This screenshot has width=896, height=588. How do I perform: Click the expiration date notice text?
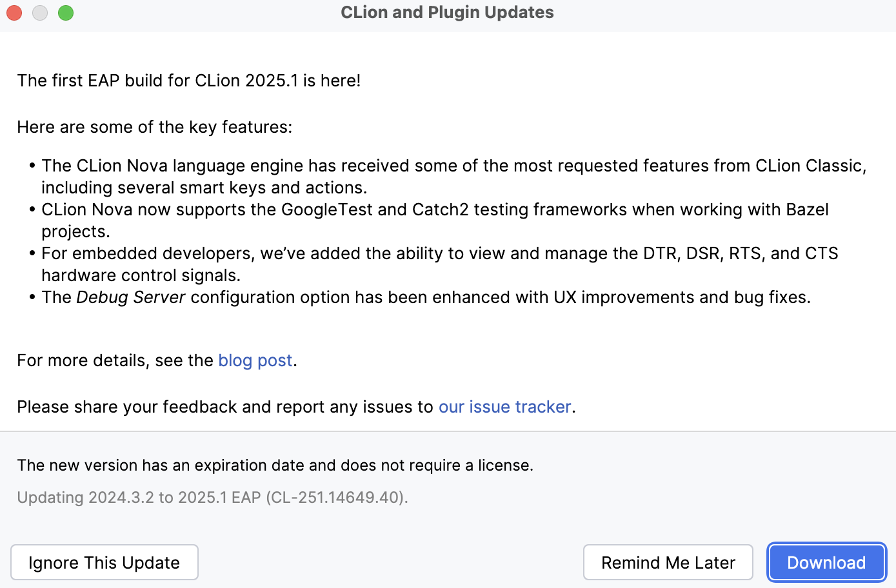pyautogui.click(x=275, y=465)
